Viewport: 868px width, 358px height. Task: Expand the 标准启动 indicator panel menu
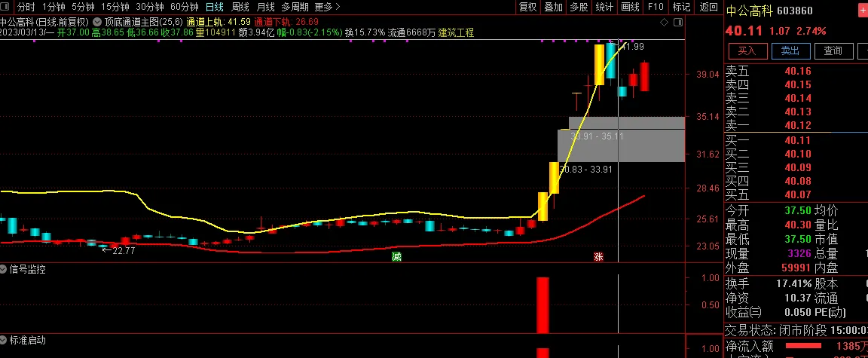point(5,340)
